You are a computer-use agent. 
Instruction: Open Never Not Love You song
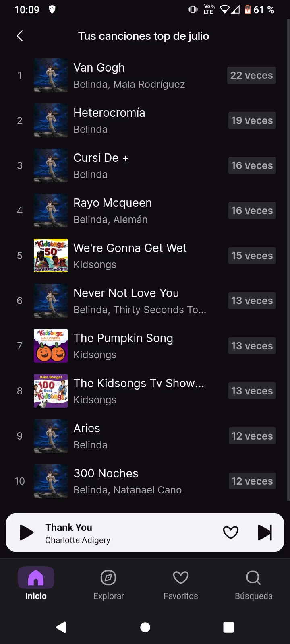pyautogui.click(x=126, y=293)
